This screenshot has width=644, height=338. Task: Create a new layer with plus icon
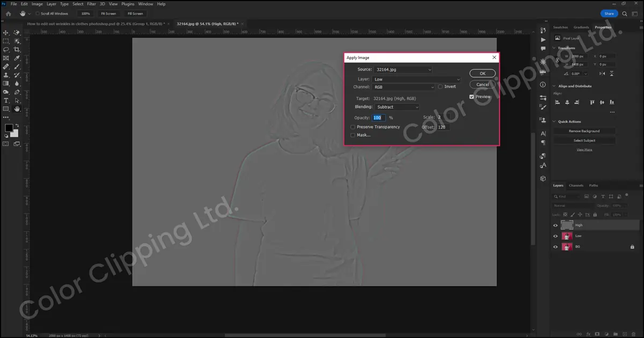tap(624, 333)
